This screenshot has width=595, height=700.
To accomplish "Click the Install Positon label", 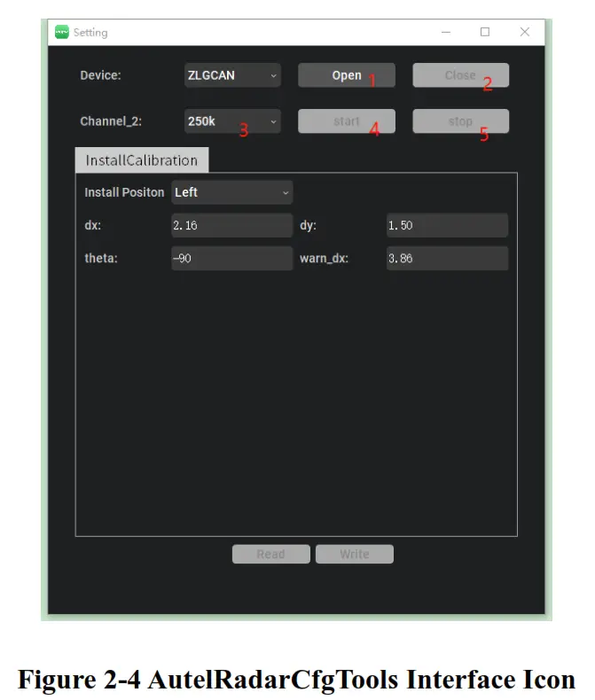I will [124, 192].
